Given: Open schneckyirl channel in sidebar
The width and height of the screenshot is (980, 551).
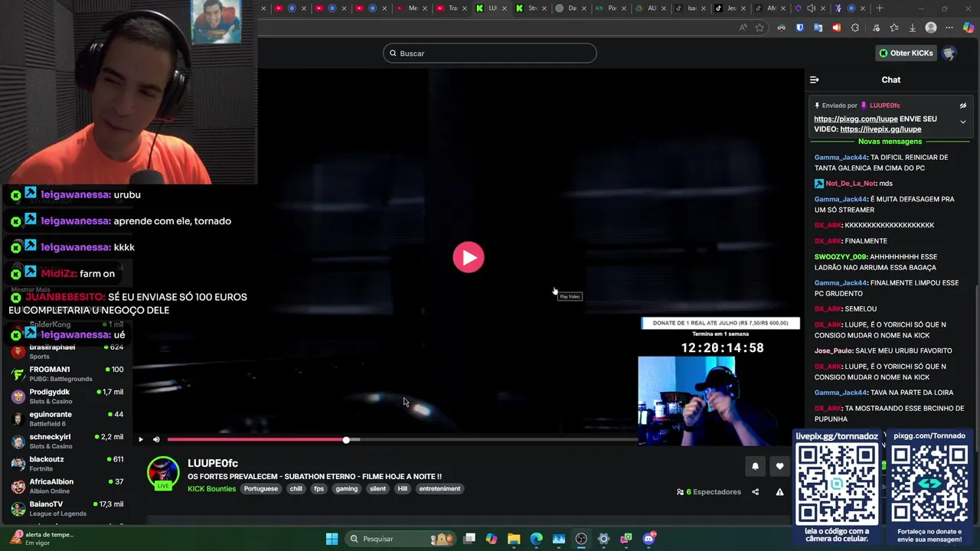Looking at the screenshot, I should [67, 441].
